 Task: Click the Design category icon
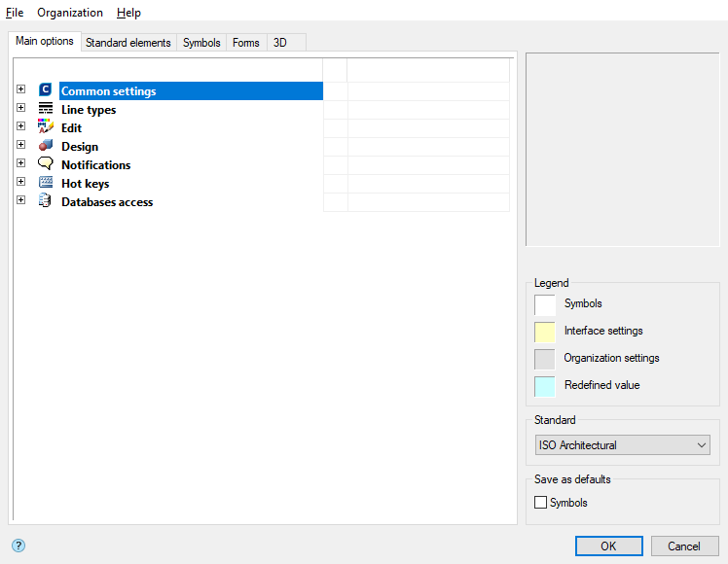[45, 146]
